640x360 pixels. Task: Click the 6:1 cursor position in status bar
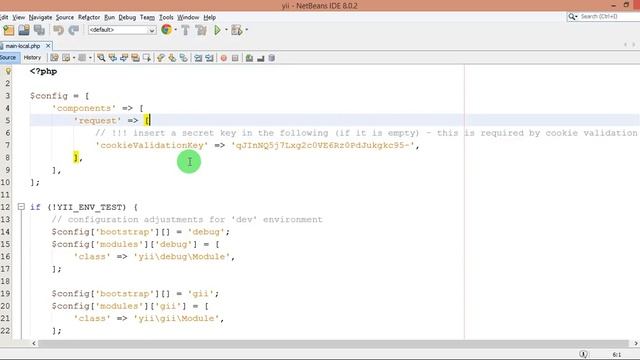[x=617, y=354]
